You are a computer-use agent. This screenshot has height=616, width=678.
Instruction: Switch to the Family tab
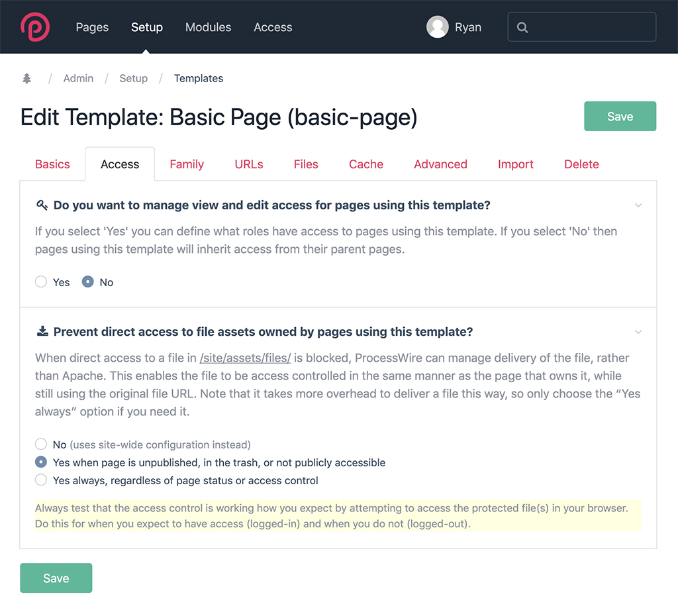tap(187, 164)
